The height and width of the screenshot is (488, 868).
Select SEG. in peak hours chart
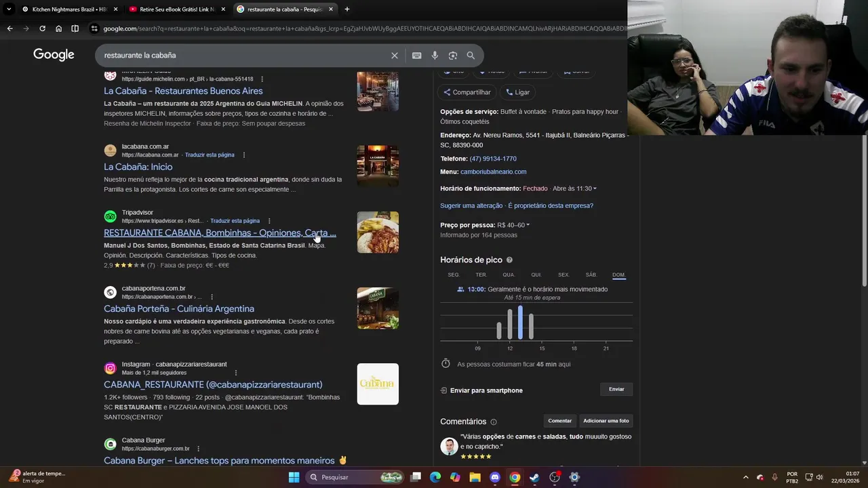(x=454, y=274)
